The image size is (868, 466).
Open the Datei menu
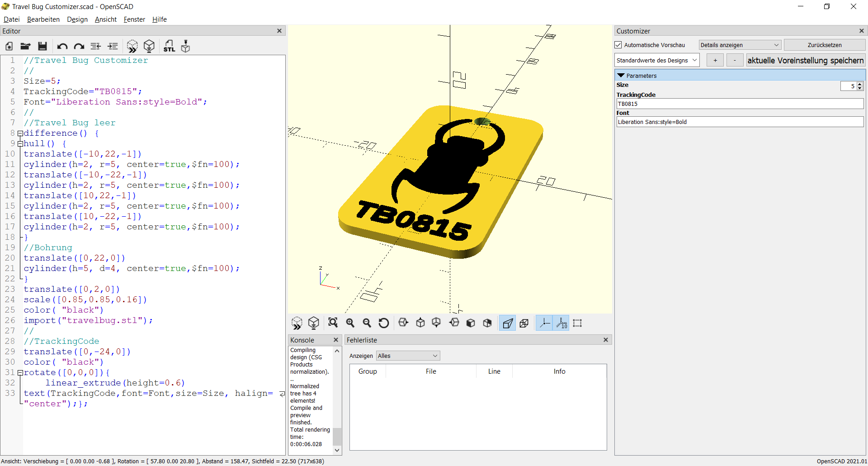click(12, 19)
